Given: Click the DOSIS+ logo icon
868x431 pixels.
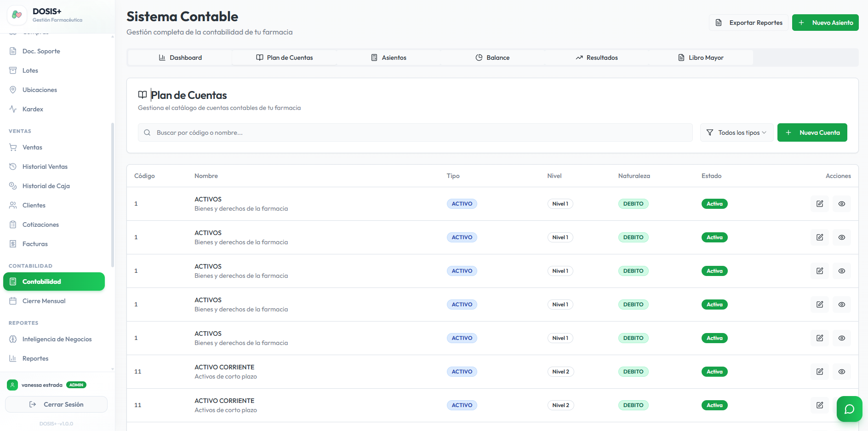Looking at the screenshot, I should pos(17,15).
